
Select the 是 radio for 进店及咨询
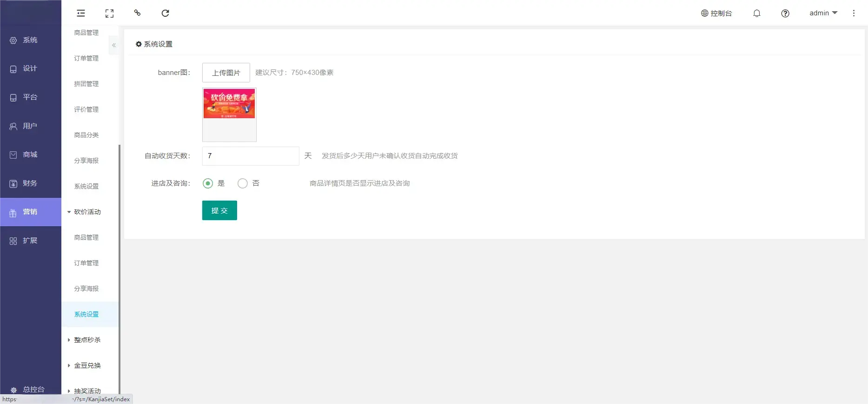pyautogui.click(x=208, y=183)
